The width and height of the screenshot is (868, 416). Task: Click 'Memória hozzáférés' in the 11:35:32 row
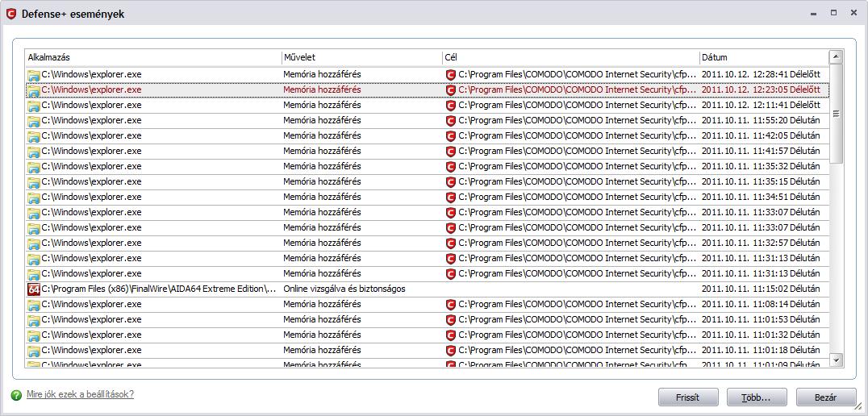tap(322, 166)
